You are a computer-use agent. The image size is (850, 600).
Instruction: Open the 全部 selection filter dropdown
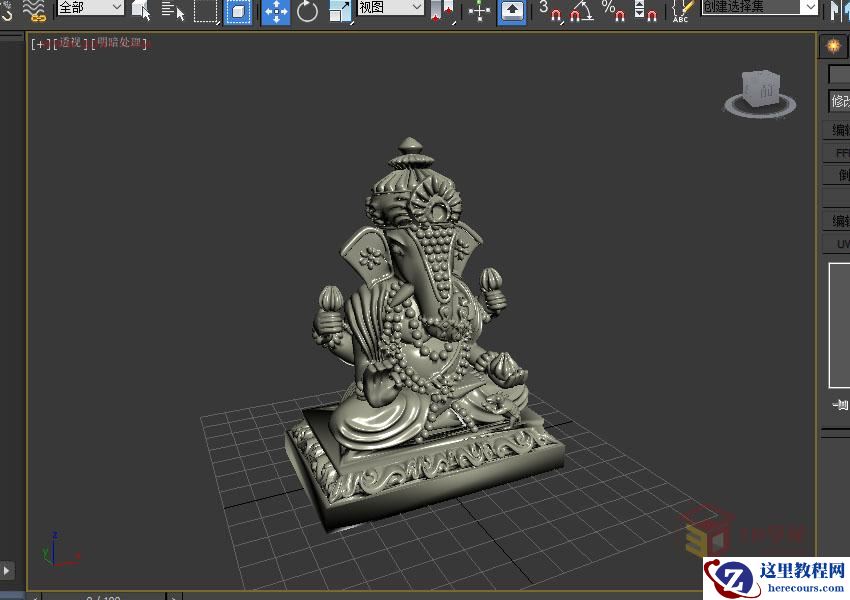coord(91,8)
